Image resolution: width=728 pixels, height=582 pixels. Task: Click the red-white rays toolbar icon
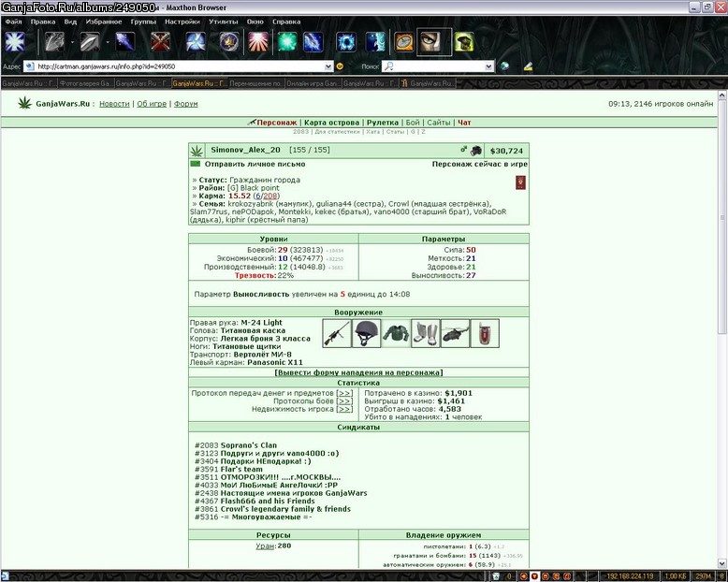258,42
